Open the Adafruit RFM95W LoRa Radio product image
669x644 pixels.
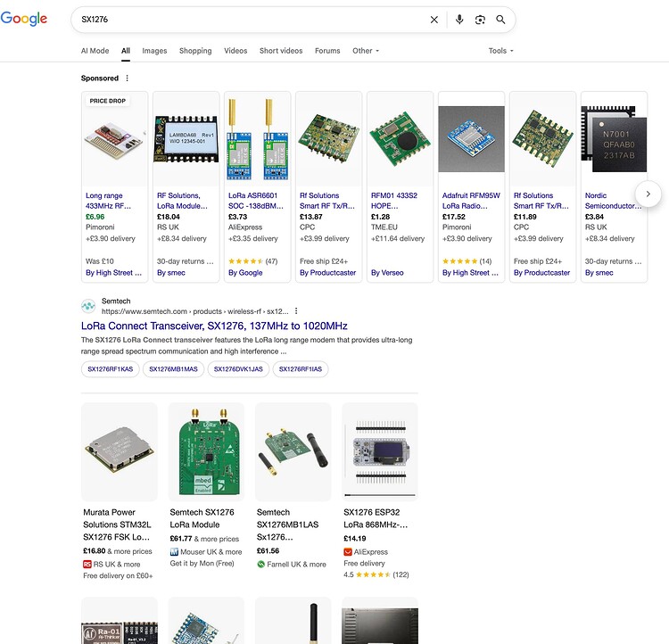(471, 139)
